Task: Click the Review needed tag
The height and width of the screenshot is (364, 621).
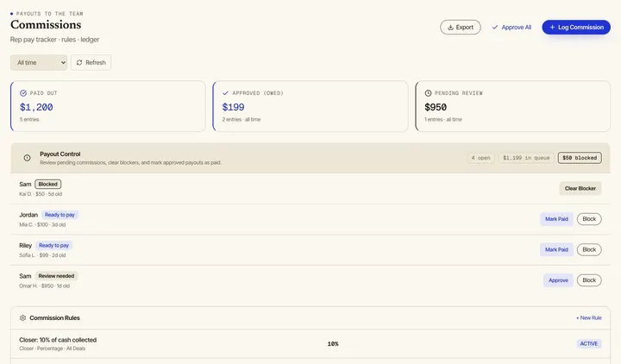Action: point(56,276)
